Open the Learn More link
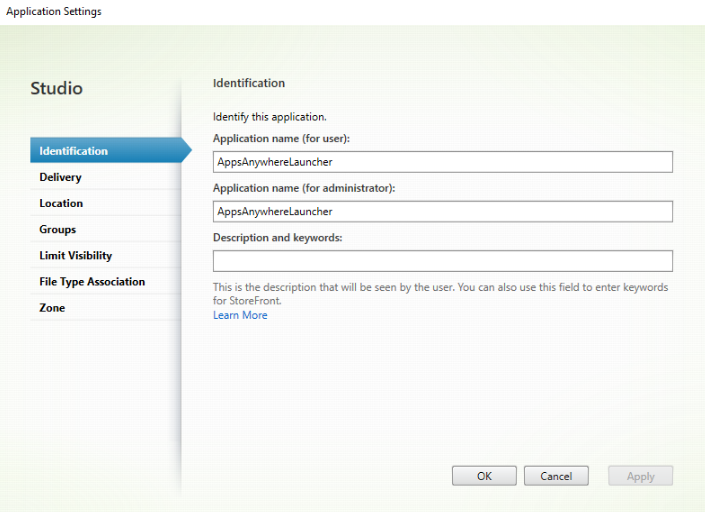 tap(240, 315)
